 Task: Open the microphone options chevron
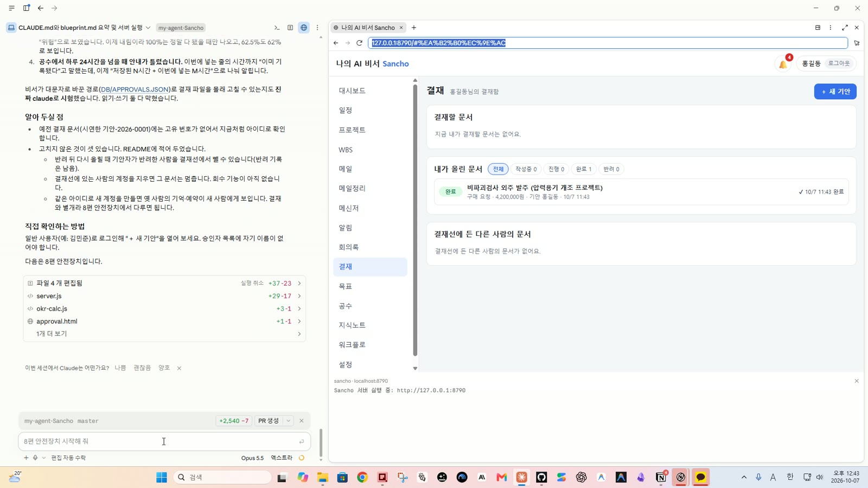click(44, 458)
